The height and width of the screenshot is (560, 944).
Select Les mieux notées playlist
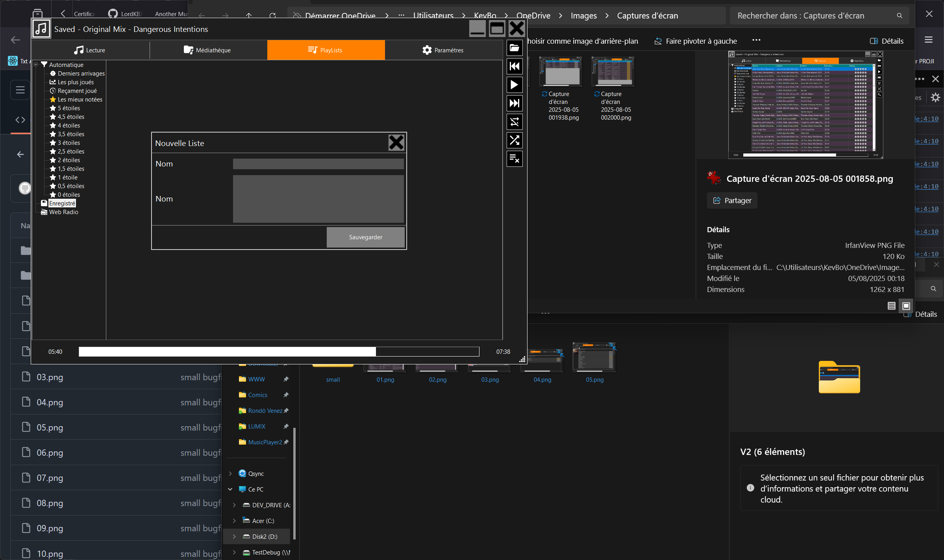point(80,99)
